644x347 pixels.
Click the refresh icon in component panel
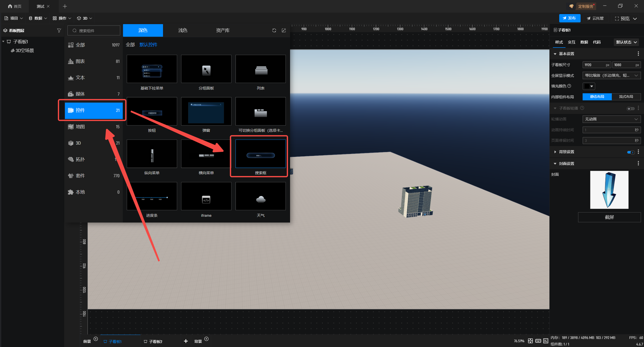pos(274,30)
